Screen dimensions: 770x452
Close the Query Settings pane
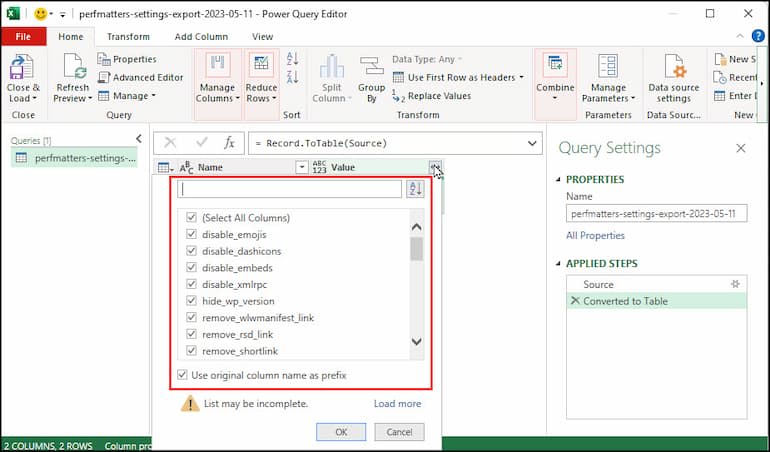click(x=741, y=148)
